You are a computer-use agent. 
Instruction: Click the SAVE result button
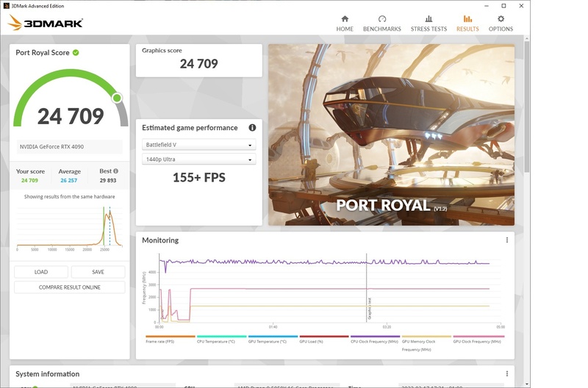[x=98, y=272]
